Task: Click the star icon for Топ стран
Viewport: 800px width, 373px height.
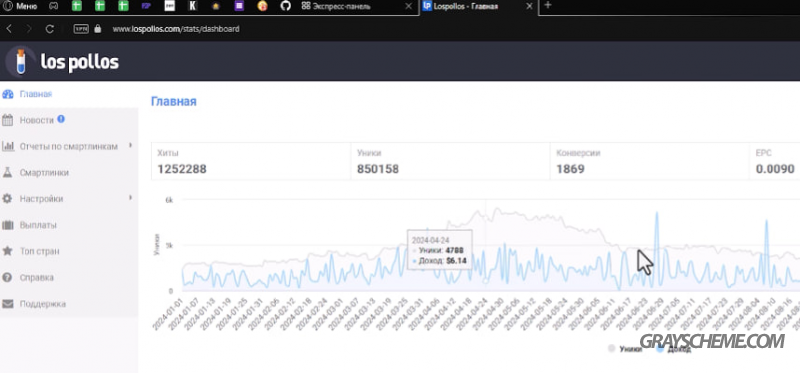Action: click(x=7, y=251)
